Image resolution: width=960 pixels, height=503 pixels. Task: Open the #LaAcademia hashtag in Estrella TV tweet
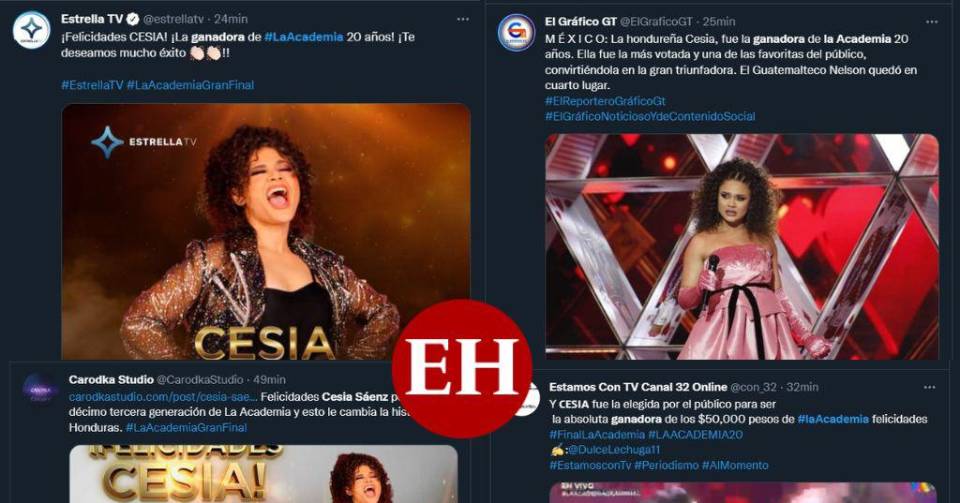click(x=304, y=37)
